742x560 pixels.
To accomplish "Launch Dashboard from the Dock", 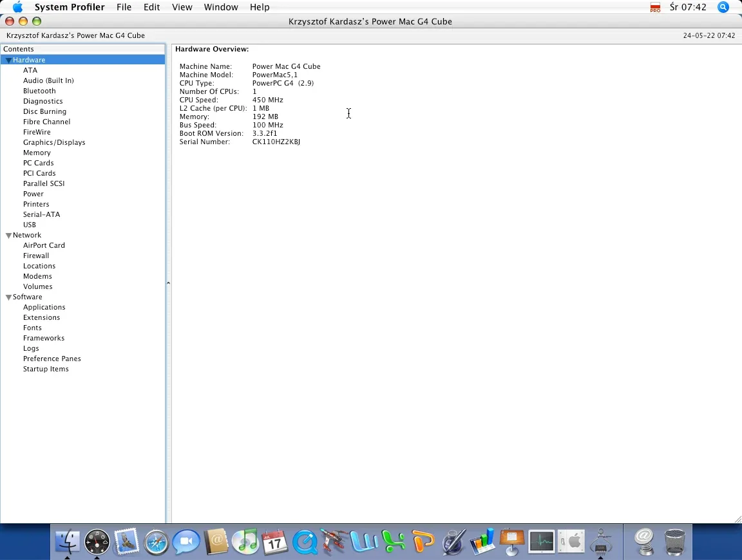I will tap(97, 541).
